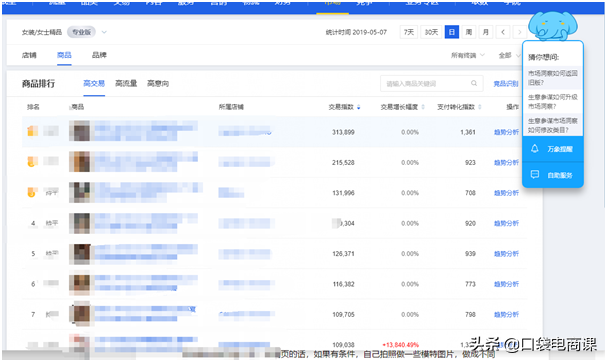
Task: Click the rank 6 product thumbnail
Action: tap(80, 284)
